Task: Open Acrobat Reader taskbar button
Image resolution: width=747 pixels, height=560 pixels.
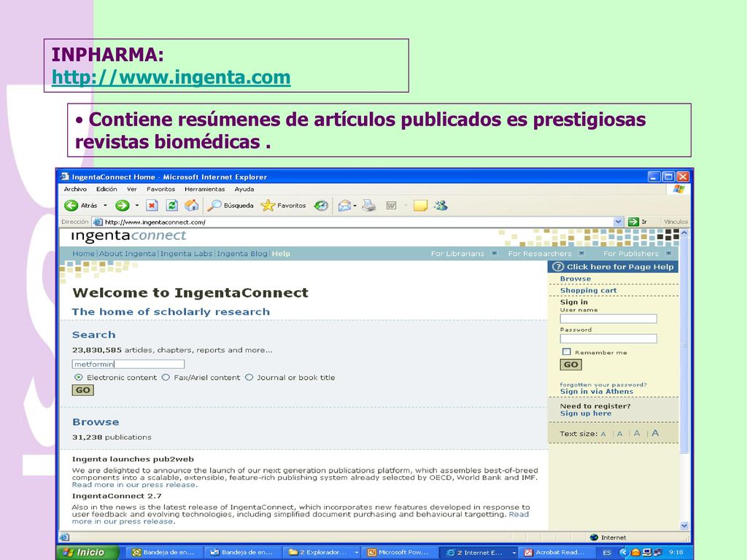Action: click(x=555, y=553)
